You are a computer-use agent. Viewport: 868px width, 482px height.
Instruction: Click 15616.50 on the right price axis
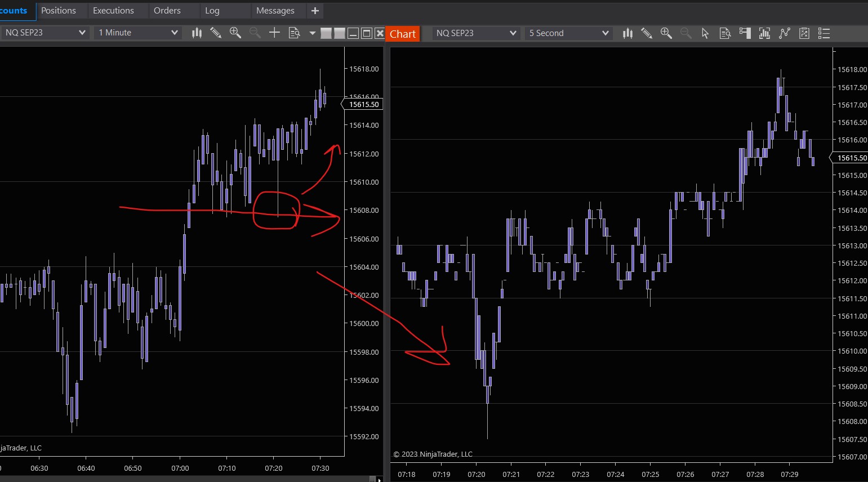pyautogui.click(x=852, y=122)
